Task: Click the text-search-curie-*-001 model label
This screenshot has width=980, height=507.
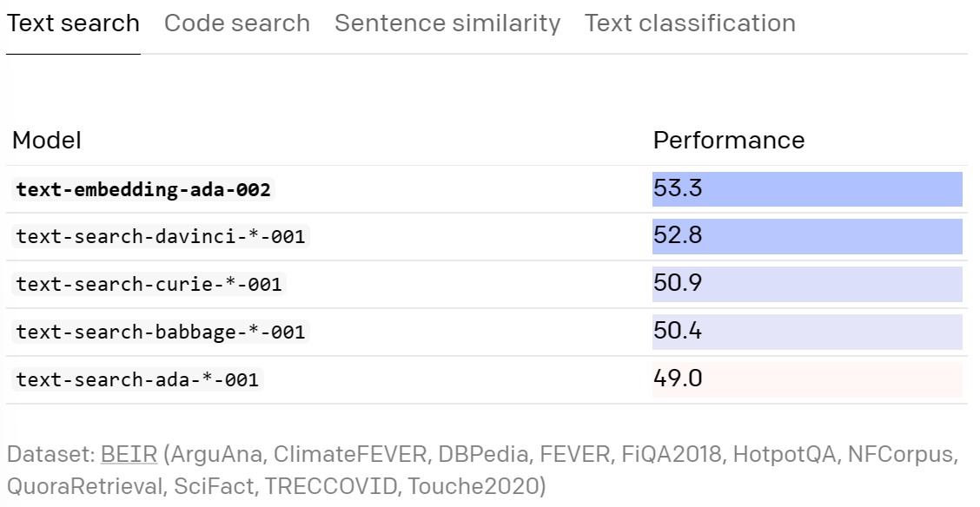Action: pyautogui.click(x=149, y=284)
